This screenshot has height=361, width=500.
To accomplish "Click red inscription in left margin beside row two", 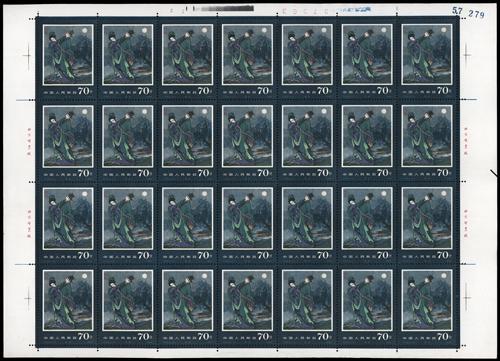I will (x=29, y=142).
